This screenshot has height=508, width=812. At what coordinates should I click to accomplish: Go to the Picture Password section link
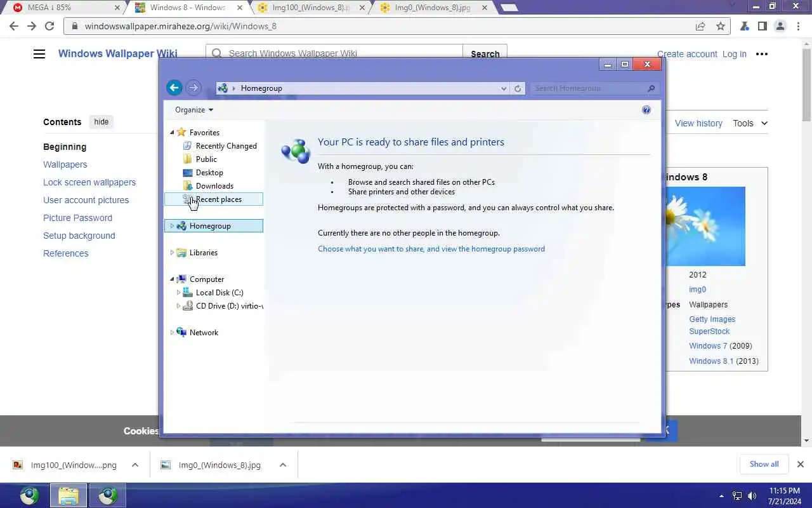[x=77, y=218]
